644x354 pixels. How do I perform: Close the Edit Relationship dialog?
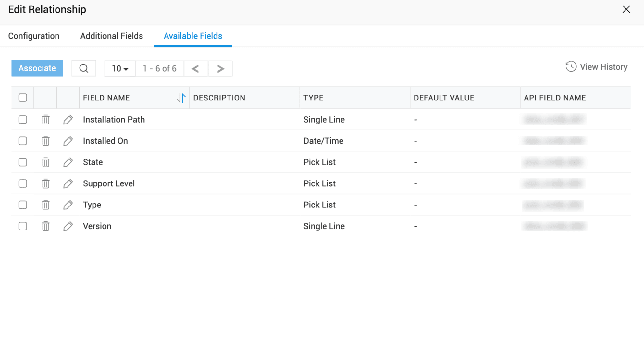pyautogui.click(x=626, y=9)
